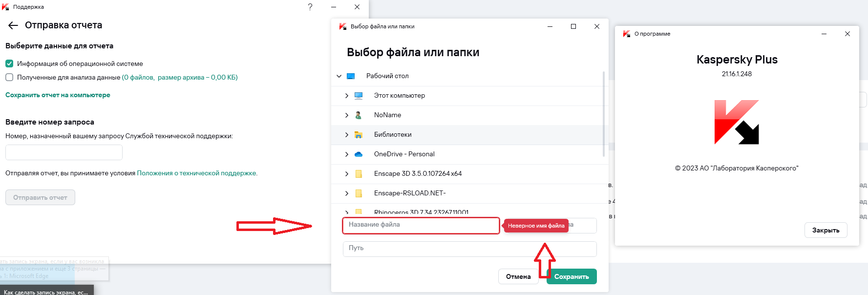Go back using the arrow beside Отправка отчета

13,25
